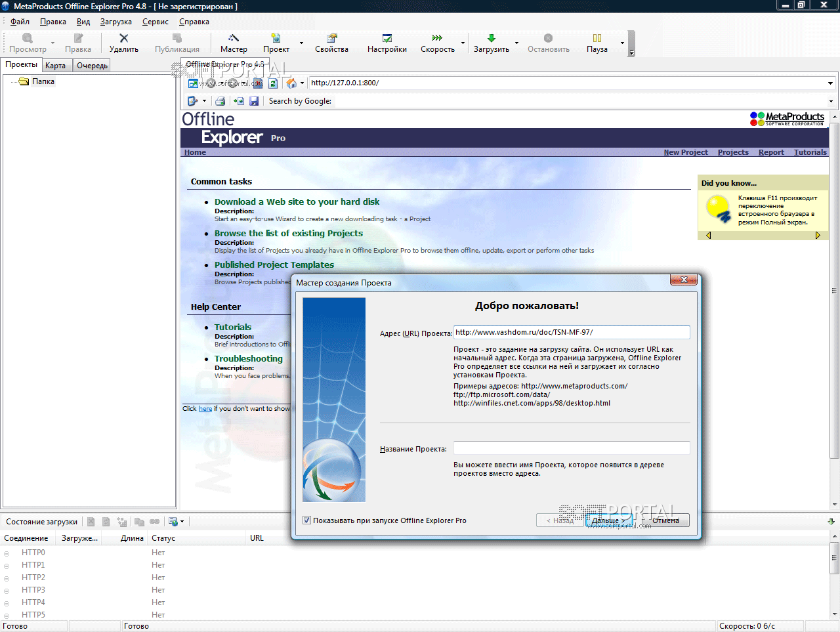Click the Статус column header
Screen dimensions: 840x632
(x=198, y=538)
